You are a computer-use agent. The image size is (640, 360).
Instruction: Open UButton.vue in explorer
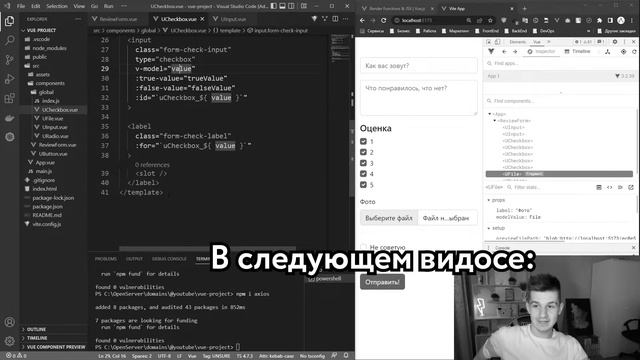tap(53, 154)
